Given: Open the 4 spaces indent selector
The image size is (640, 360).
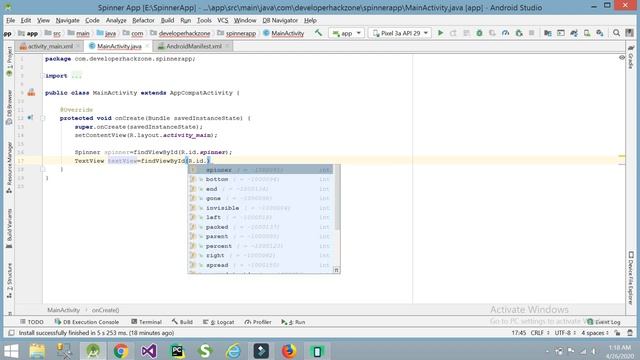Looking at the screenshot, I should pos(595,333).
